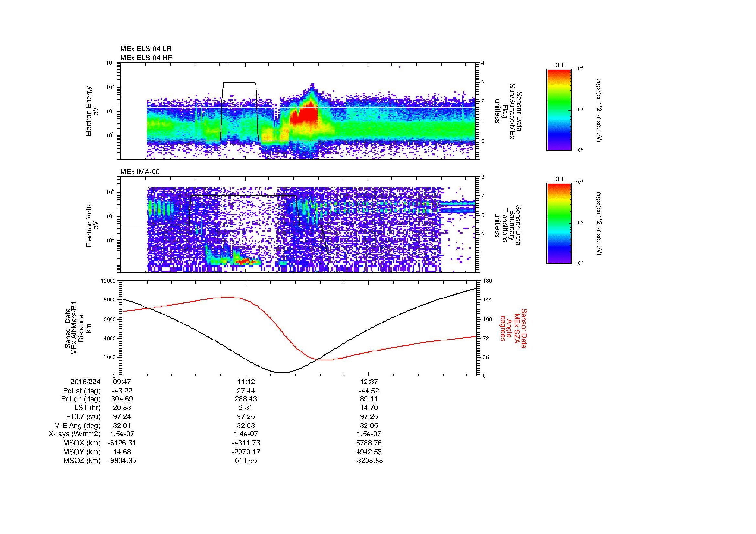This screenshot has width=756, height=534.
Task: Click PdLat value '27.44'
Action: coord(246,391)
